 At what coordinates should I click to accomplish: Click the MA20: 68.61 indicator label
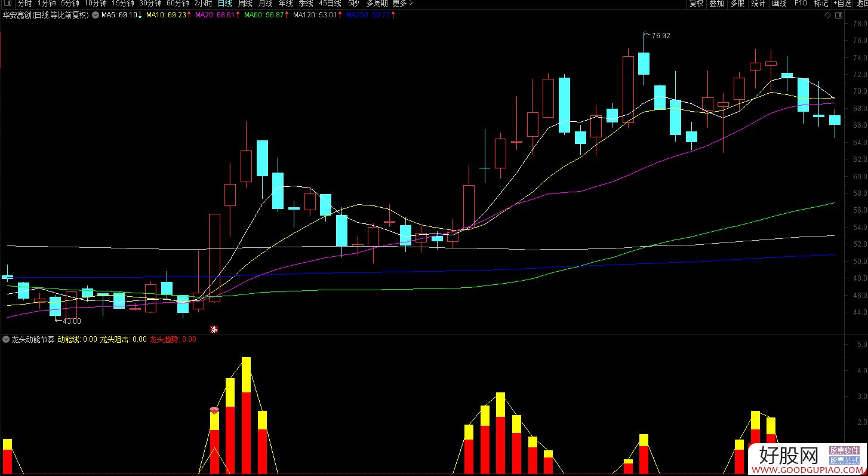217,15
